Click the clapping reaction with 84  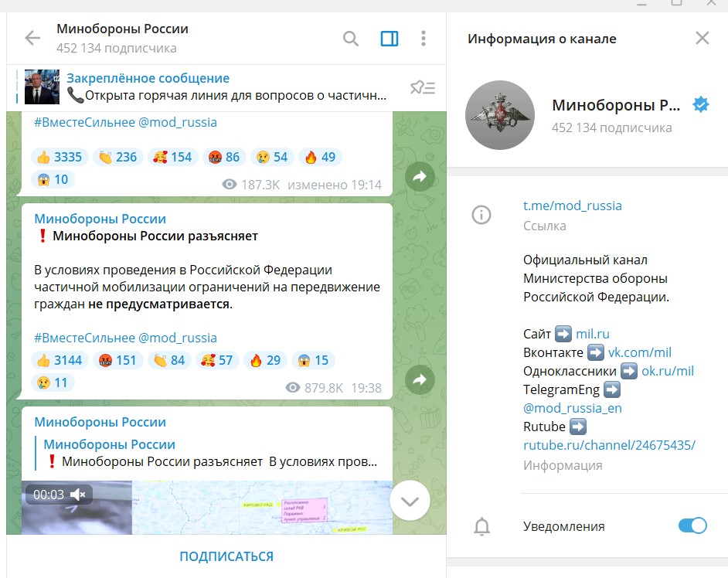click(x=169, y=360)
